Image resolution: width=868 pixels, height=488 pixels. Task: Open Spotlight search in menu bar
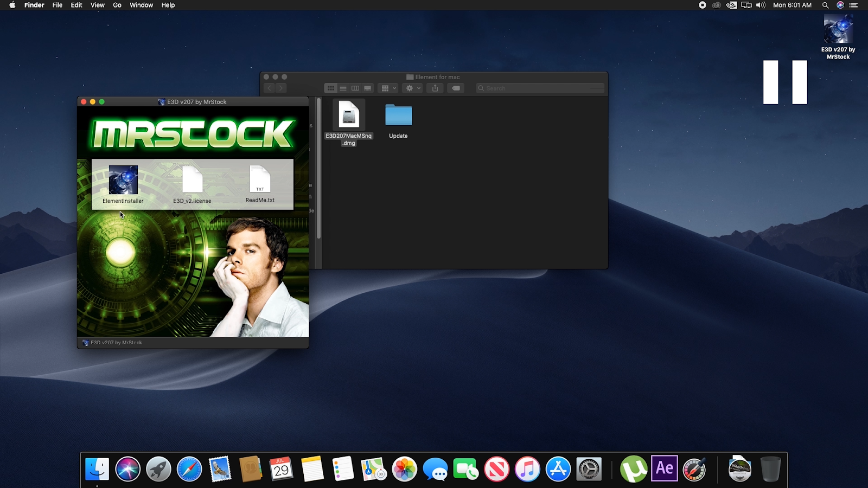point(825,5)
